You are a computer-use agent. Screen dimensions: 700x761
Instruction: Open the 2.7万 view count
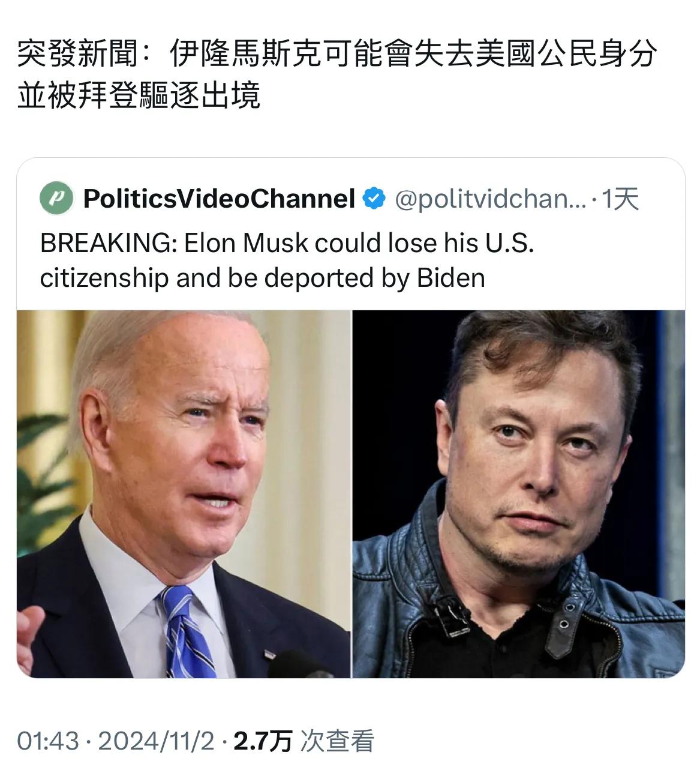point(262,741)
